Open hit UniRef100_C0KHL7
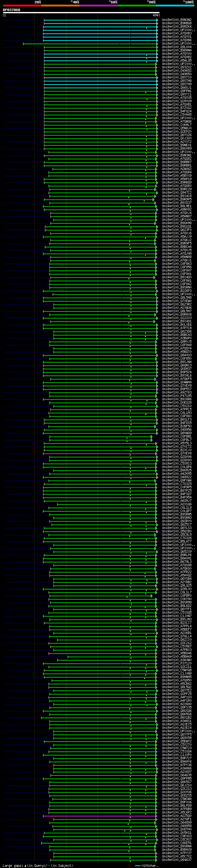Image resolution: width=197 pixels, height=868 pixels. coord(177,125)
